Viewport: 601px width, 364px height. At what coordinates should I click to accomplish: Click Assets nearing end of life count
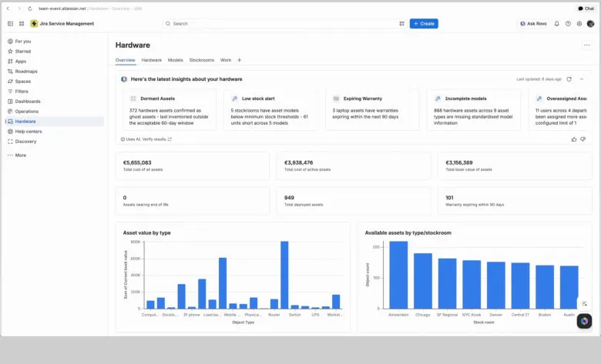point(125,198)
